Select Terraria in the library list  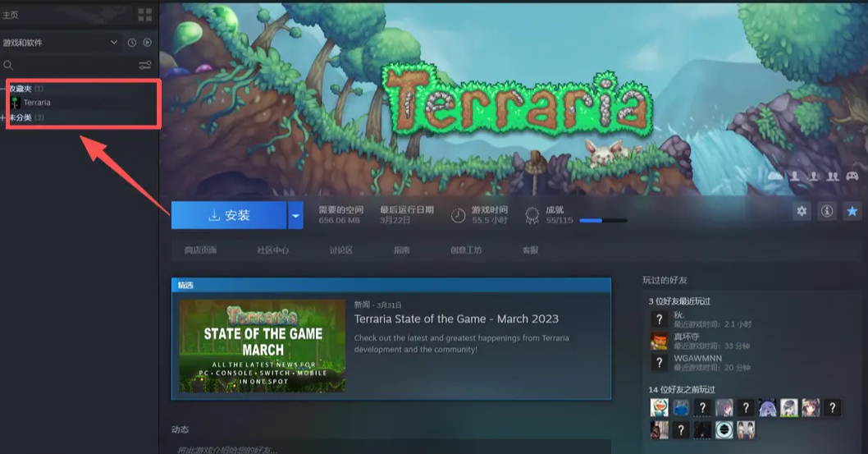(x=36, y=103)
